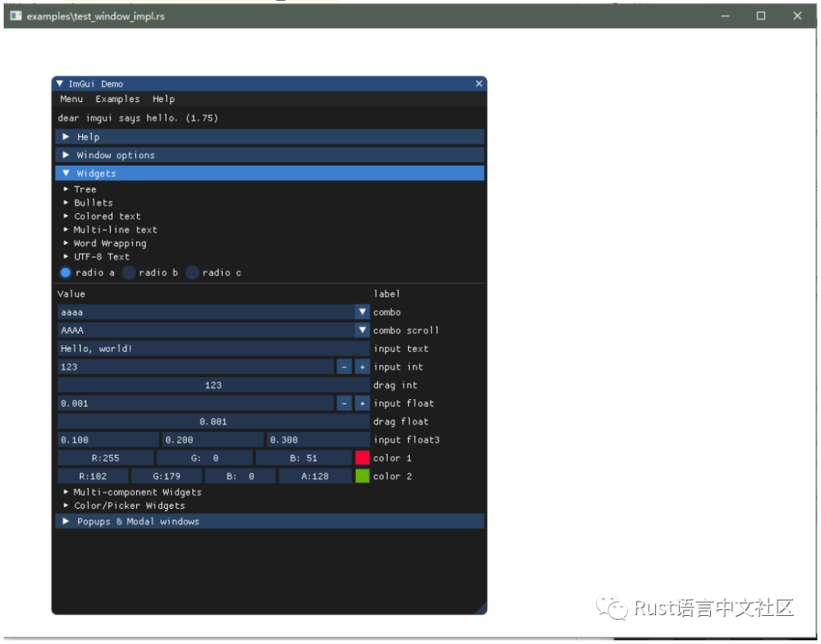Screen dimensions: 821x644
Task: Select radio b
Action: (129, 272)
